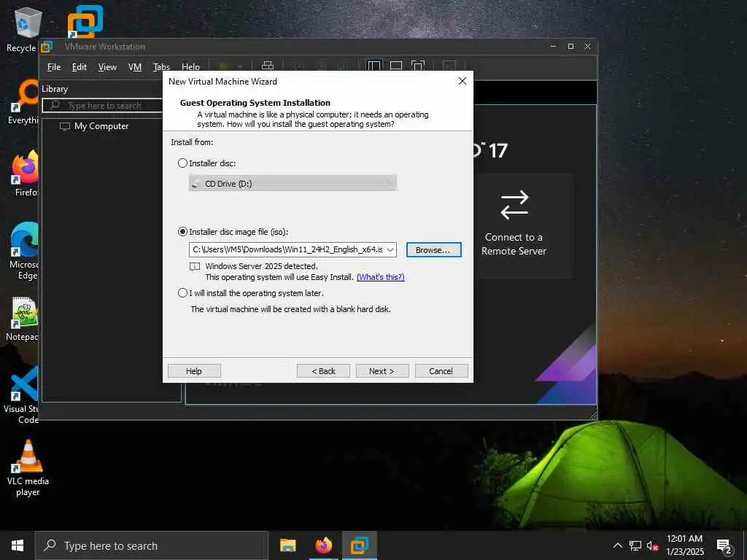Open the Help menu in VMware Workstation
The image size is (747, 560).
tap(190, 67)
